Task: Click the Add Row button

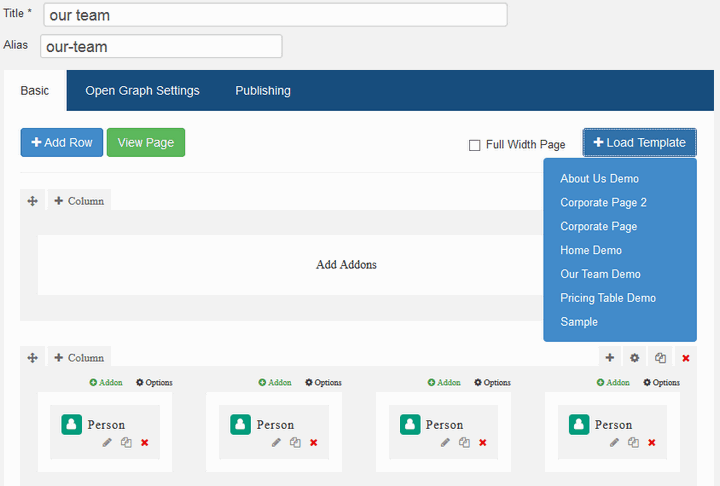Action: 62,143
